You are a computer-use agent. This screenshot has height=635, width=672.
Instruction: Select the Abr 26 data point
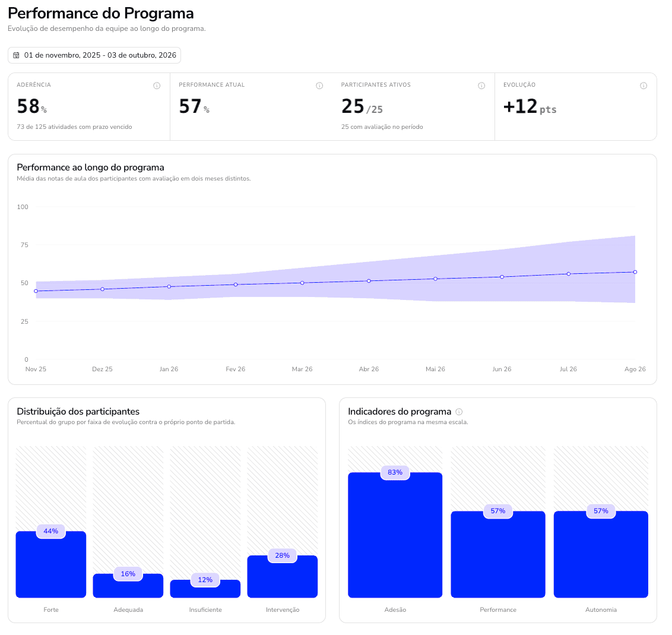coord(369,281)
